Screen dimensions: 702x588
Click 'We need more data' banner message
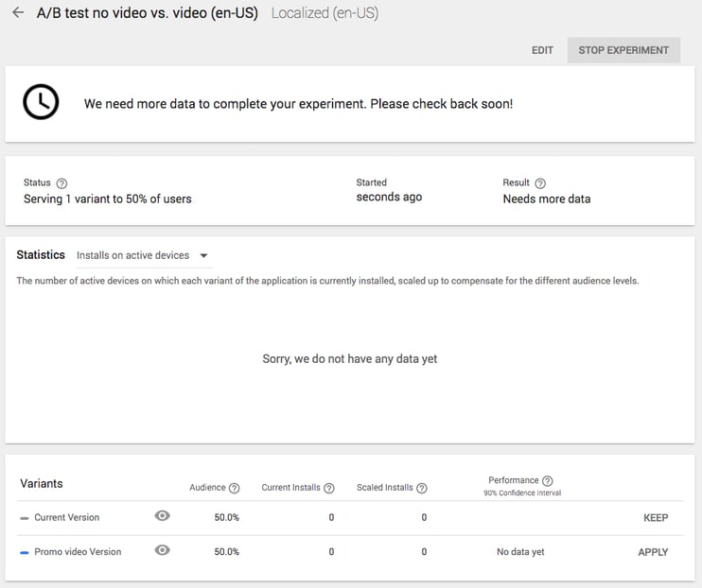pyautogui.click(x=298, y=104)
